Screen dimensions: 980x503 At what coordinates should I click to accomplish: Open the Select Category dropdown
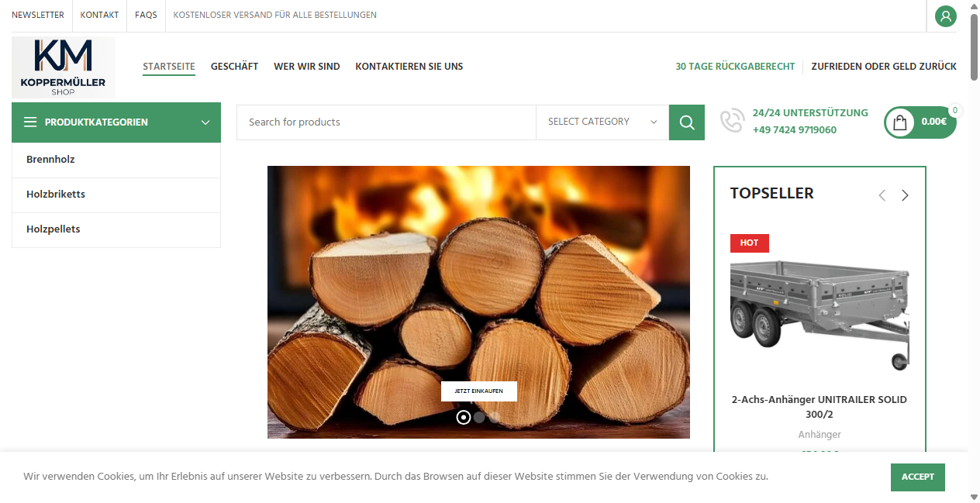(602, 122)
